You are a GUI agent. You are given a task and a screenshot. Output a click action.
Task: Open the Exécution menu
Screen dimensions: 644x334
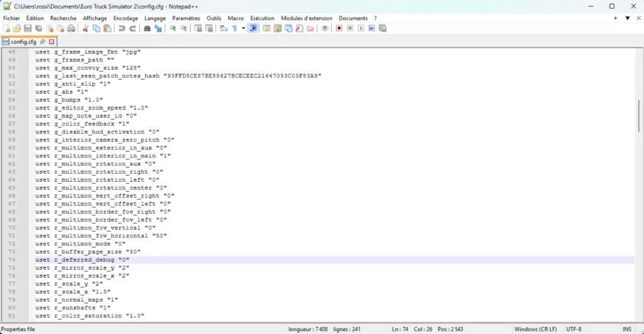[262, 18]
